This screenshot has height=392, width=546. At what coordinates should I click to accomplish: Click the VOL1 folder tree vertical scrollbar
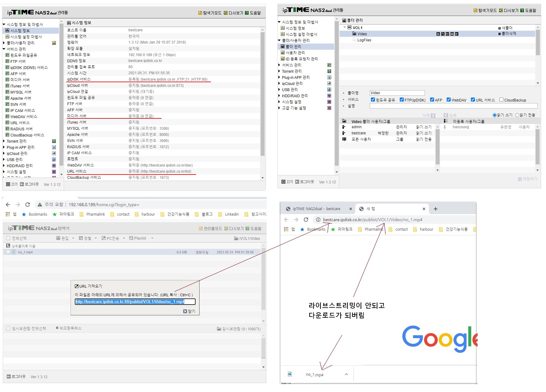(538, 42)
